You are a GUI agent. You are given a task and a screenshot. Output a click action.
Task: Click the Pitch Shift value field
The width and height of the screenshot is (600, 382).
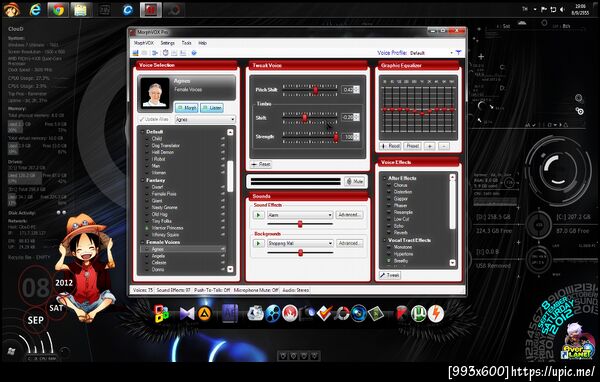click(348, 90)
